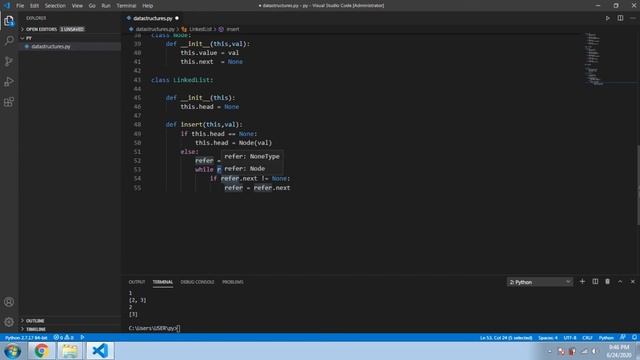Open the Help menu
This screenshot has width=640, height=360.
148,6
